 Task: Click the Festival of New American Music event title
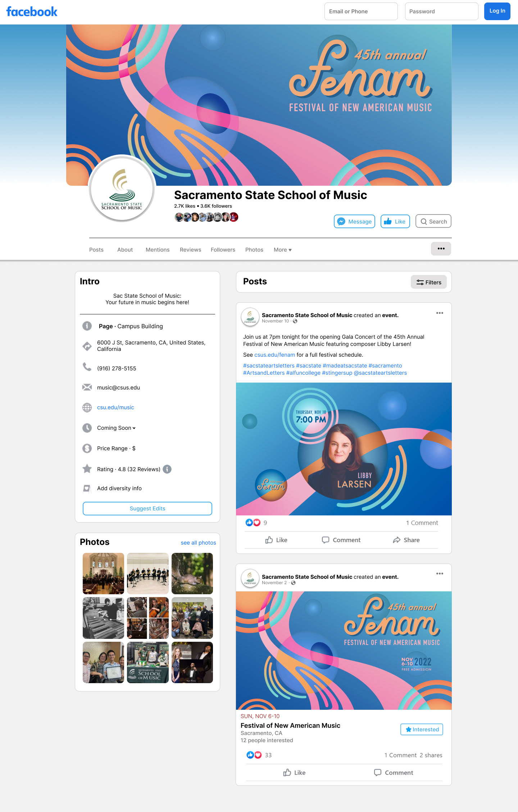point(290,726)
